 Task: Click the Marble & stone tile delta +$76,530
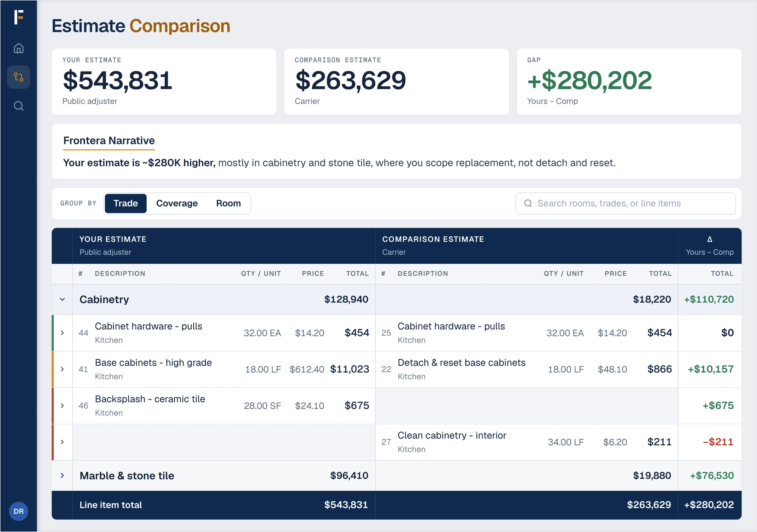coord(712,476)
